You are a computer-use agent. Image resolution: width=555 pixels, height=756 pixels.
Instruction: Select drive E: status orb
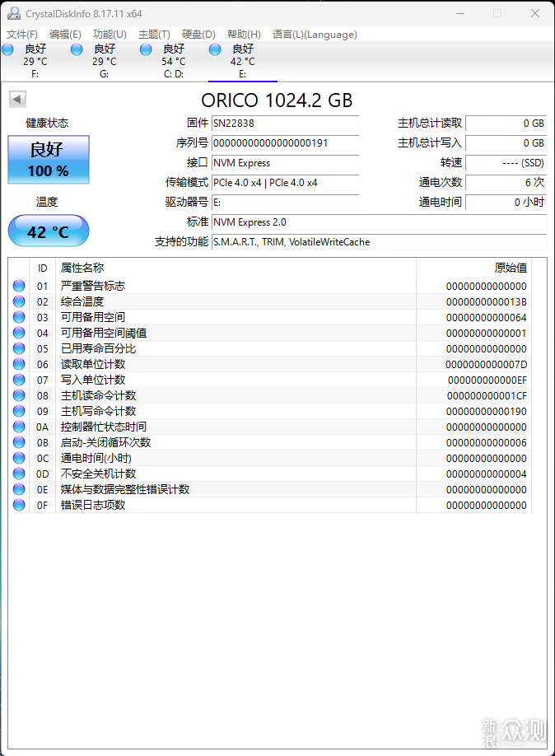(215, 49)
